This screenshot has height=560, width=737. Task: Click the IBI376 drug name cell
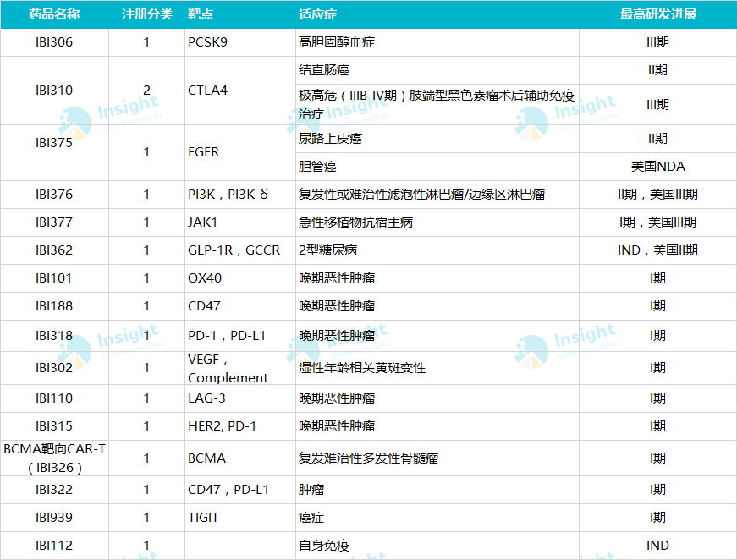pos(54,195)
